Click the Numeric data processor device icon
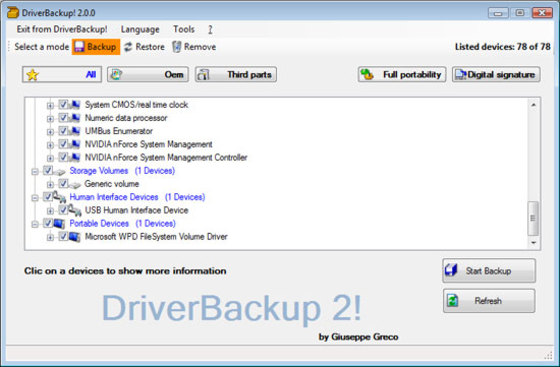The height and width of the screenshot is (367, 560). pyautogui.click(x=75, y=118)
